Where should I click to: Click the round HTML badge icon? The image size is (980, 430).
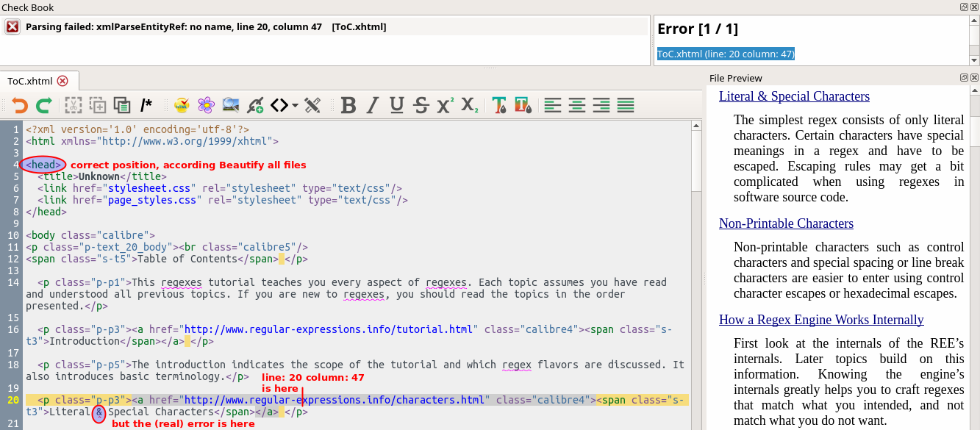click(182, 105)
